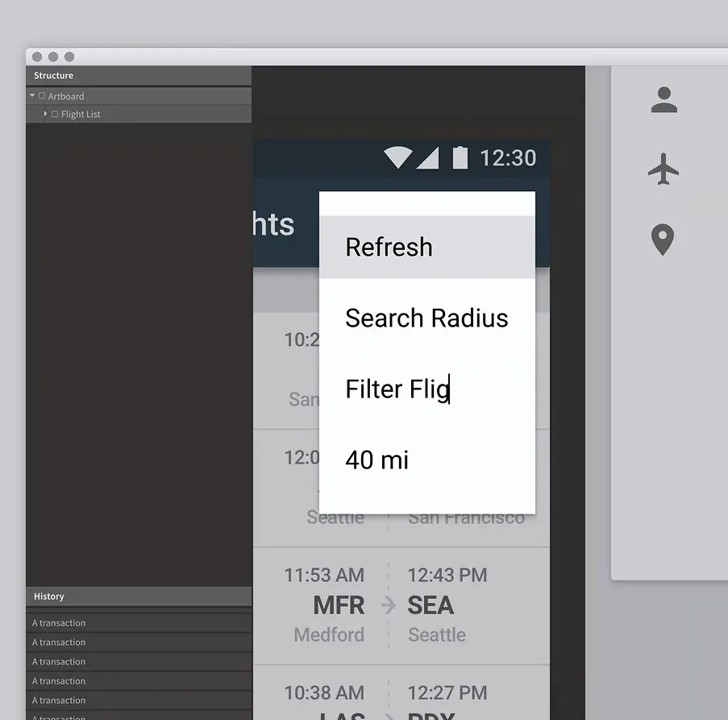Choose Refresh from the overflow menu

pyautogui.click(x=427, y=247)
